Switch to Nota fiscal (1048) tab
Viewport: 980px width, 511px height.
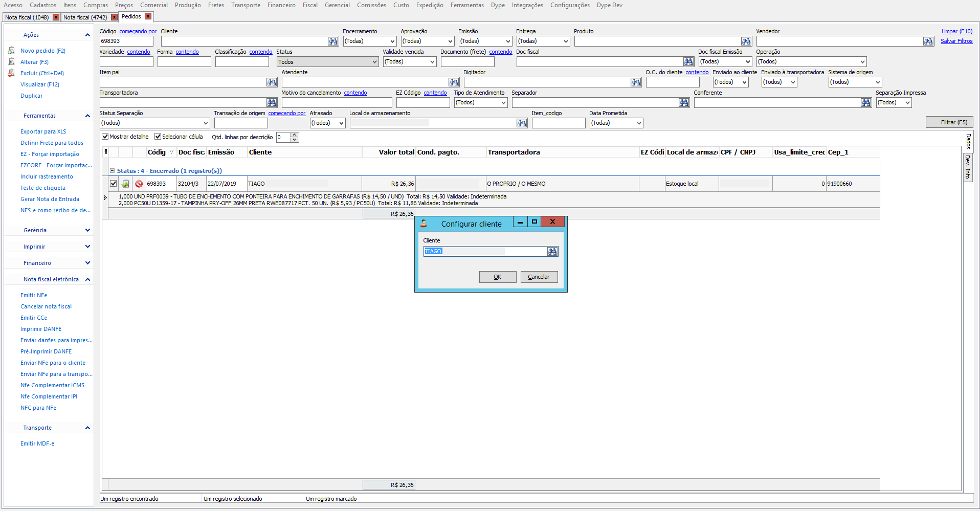[x=27, y=17]
